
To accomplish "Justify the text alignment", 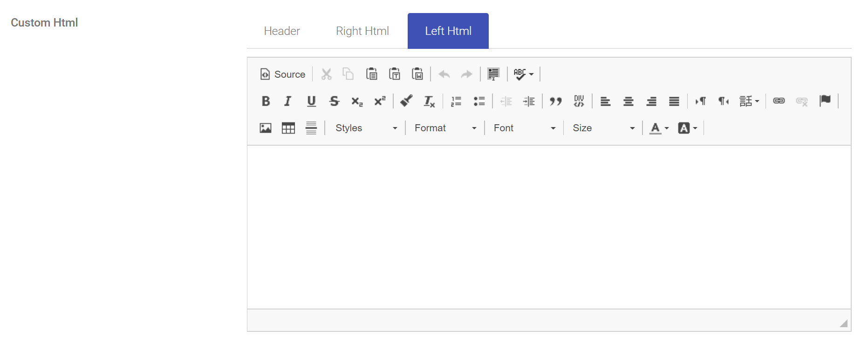I will tap(674, 101).
